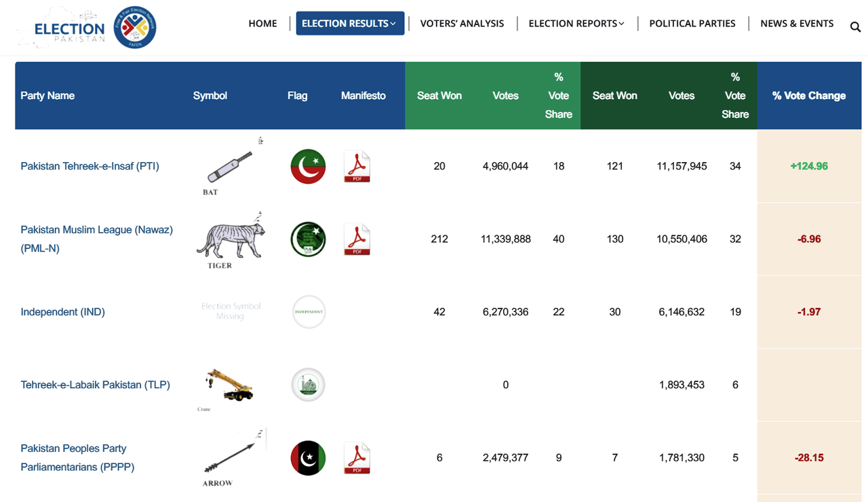Click the PML-N party flag
Screen dimensions: 868x502
308,239
